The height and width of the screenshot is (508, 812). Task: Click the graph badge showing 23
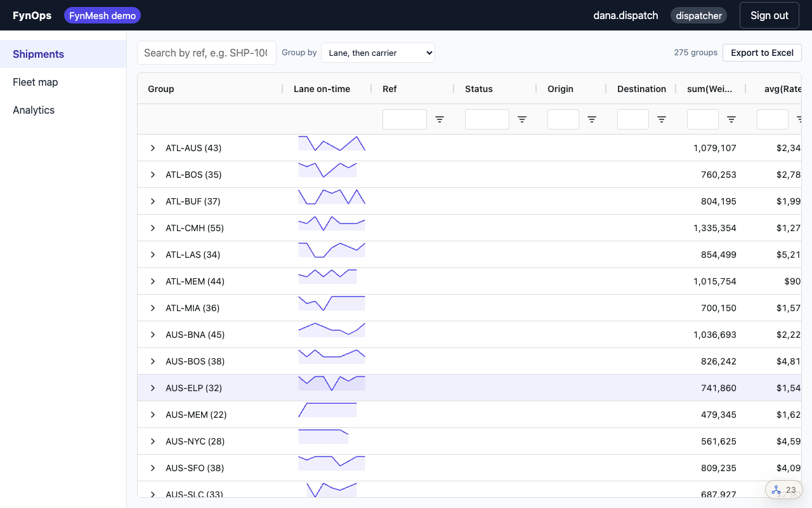tap(784, 490)
